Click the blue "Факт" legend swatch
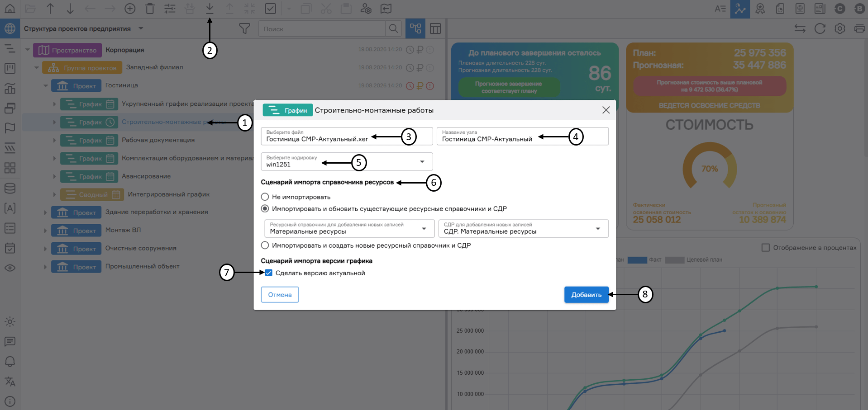868x410 pixels. coord(637,260)
